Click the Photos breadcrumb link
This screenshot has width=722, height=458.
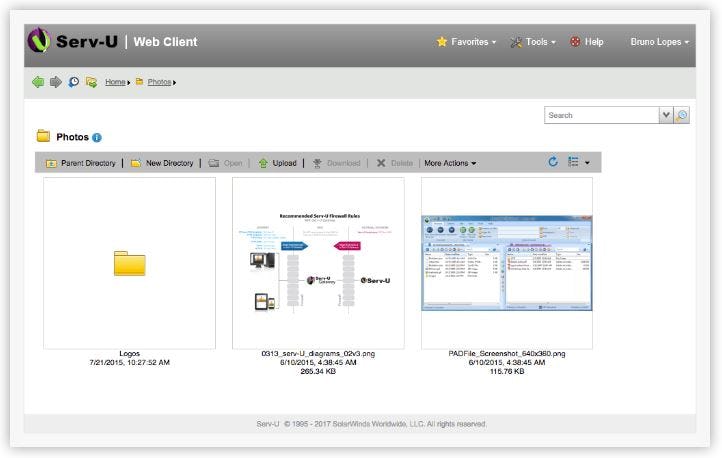pyautogui.click(x=159, y=82)
